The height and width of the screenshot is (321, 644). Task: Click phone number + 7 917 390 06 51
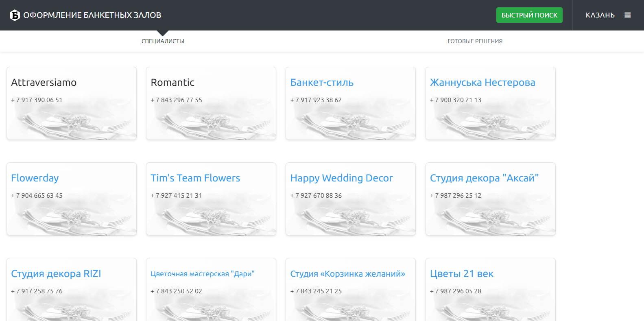pyautogui.click(x=37, y=100)
